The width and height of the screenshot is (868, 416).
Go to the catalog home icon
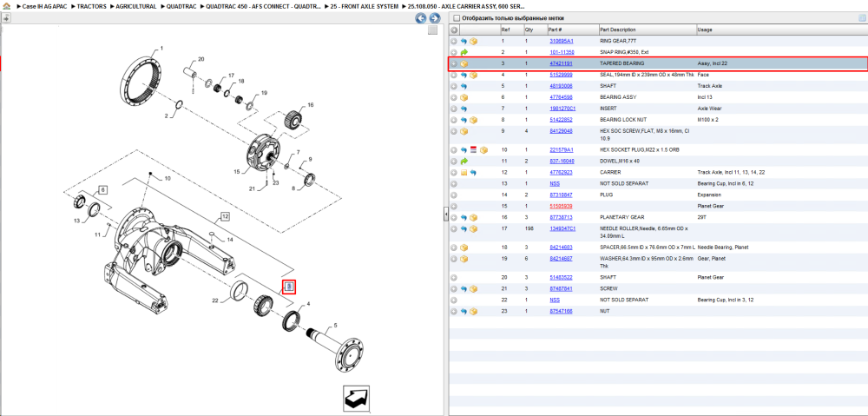point(7,6)
